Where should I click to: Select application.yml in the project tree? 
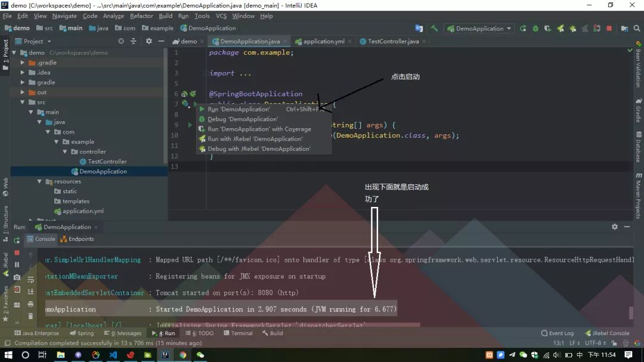click(82, 211)
